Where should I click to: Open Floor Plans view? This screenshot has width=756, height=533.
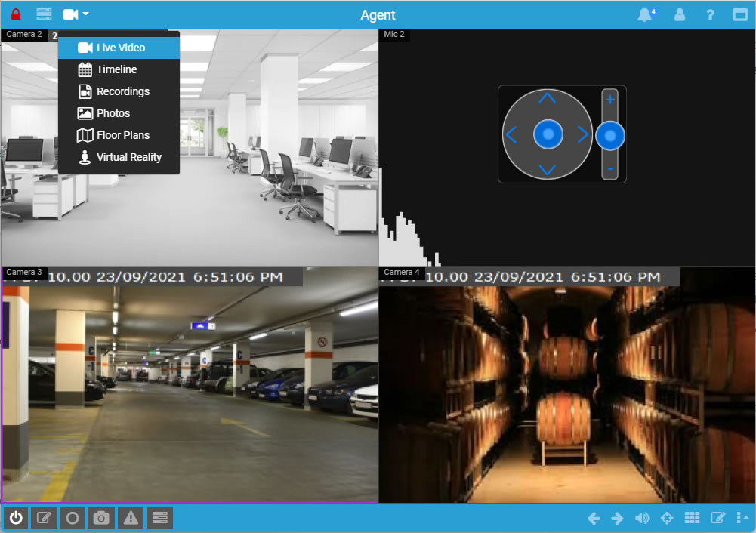(122, 135)
